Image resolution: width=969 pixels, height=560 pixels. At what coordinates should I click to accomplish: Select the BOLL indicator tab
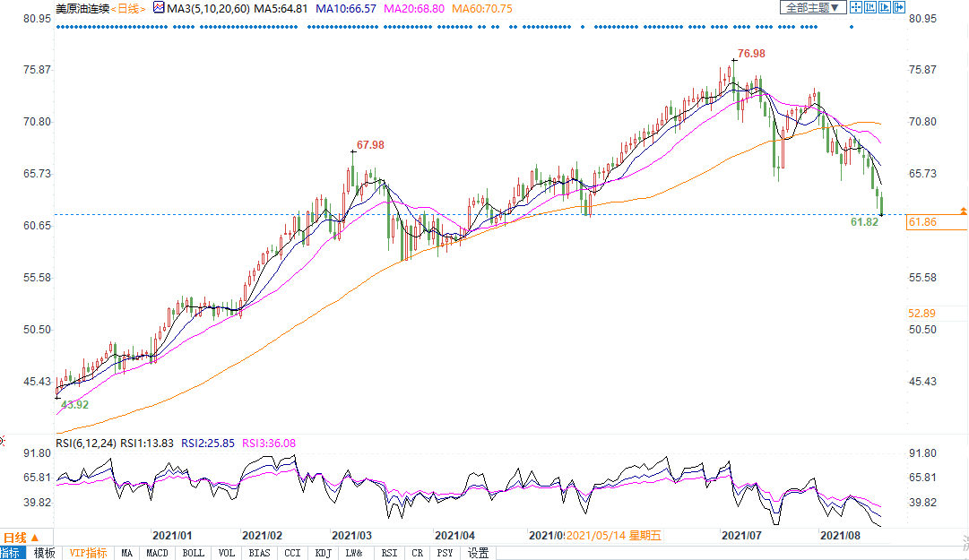(193, 553)
